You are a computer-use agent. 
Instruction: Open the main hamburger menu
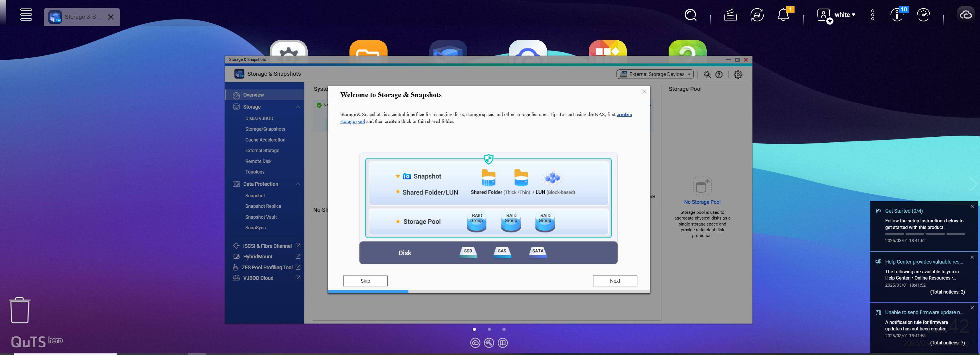click(26, 15)
